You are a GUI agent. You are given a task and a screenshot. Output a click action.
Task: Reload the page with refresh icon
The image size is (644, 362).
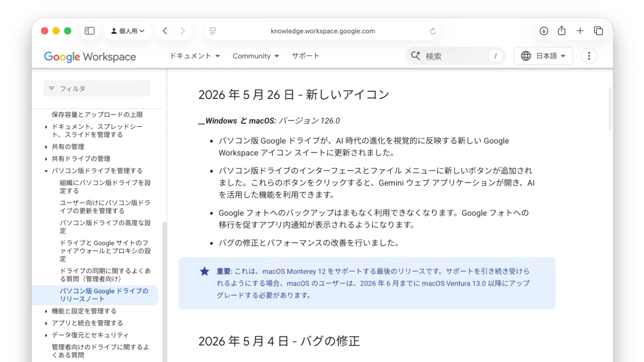tap(433, 31)
